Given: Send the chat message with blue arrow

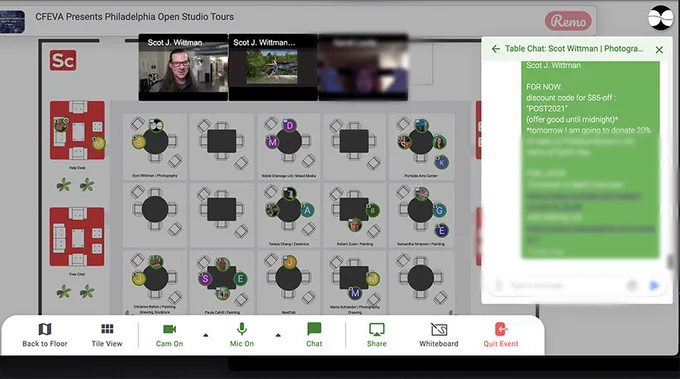Looking at the screenshot, I should tap(654, 285).
